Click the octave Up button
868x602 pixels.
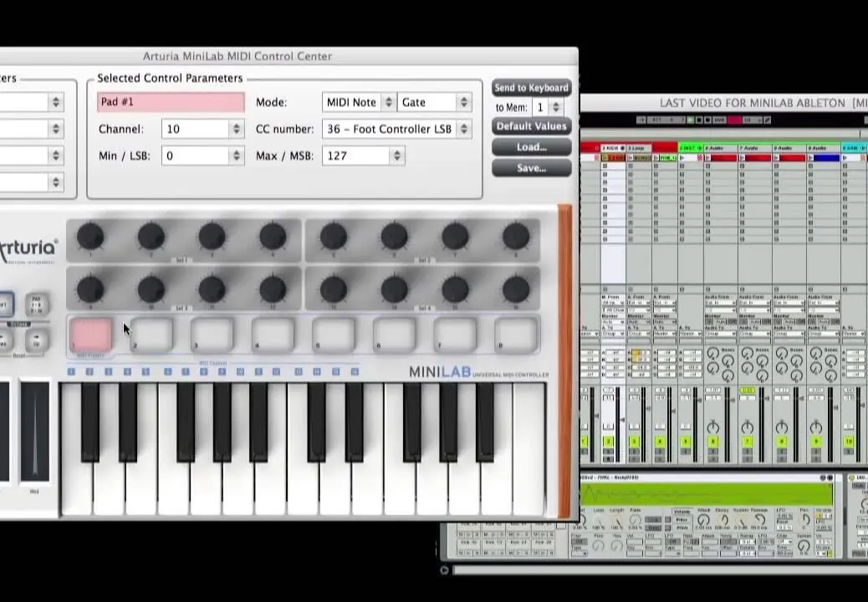click(37, 339)
